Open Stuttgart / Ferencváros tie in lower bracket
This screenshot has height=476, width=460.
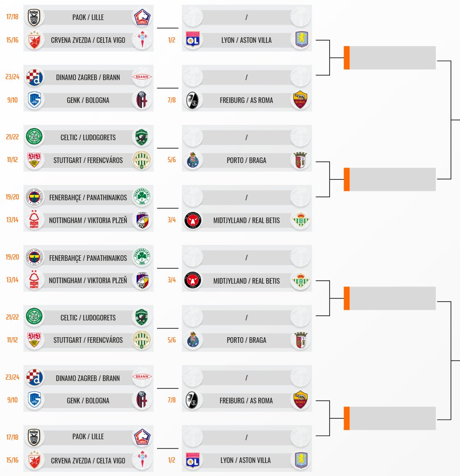tap(88, 340)
